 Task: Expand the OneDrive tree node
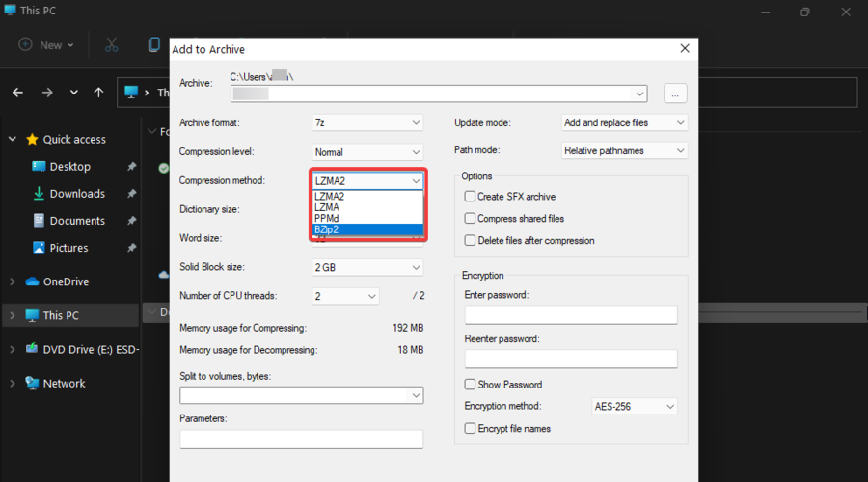coord(13,281)
